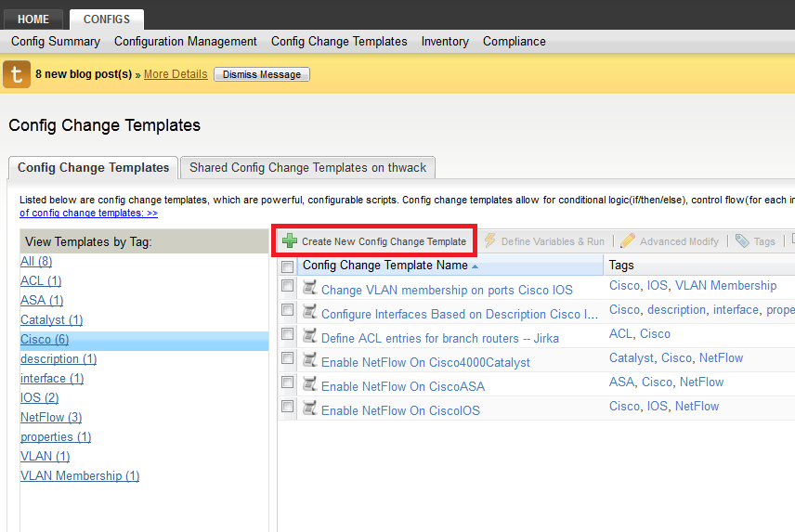The height and width of the screenshot is (532, 795).
Task: Click the lightning bolt Define Variables icon
Action: [x=490, y=241]
